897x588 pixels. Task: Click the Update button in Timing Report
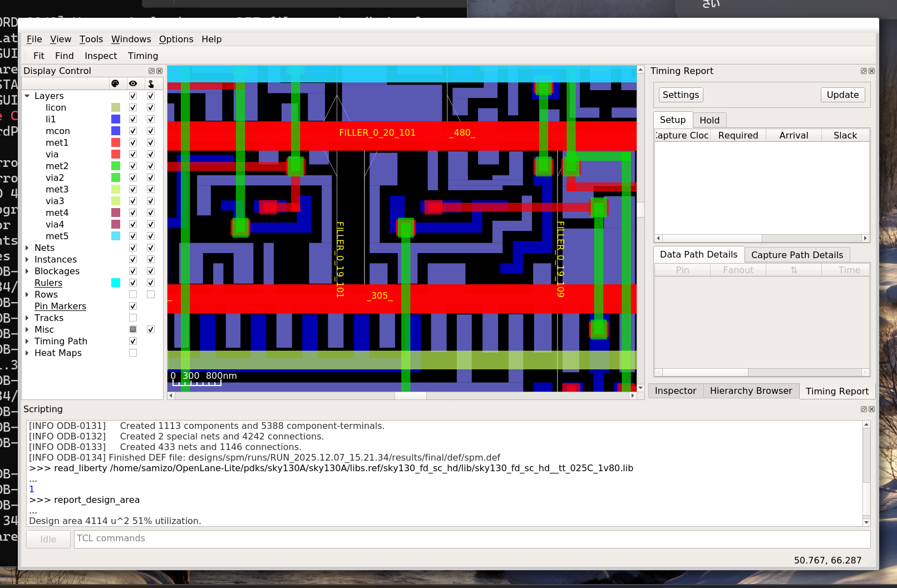[842, 95]
